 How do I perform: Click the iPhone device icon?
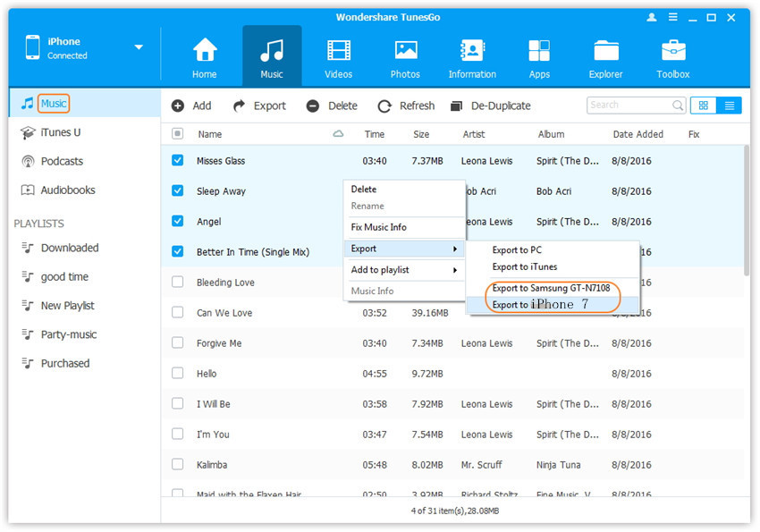click(32, 47)
